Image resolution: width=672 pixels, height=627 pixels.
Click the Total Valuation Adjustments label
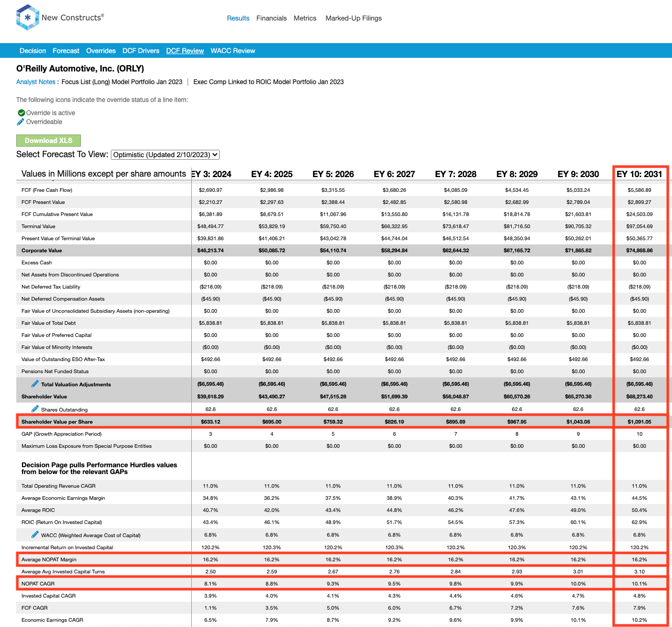[x=76, y=385]
